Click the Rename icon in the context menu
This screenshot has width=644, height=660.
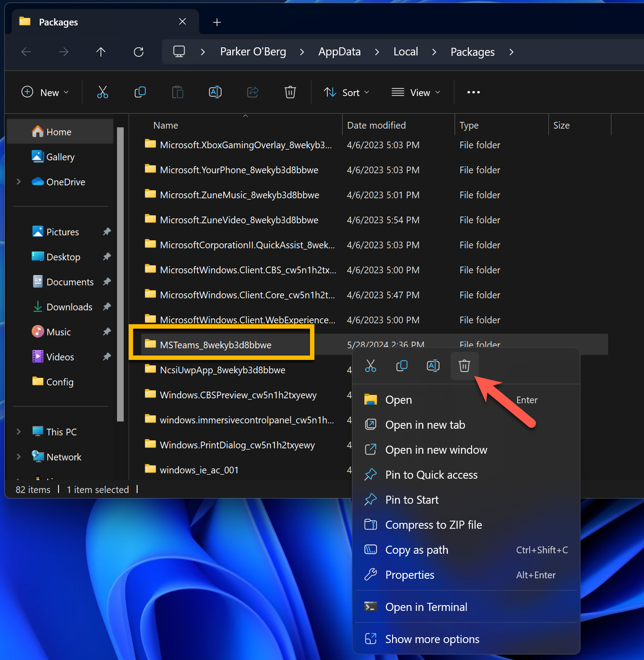(433, 366)
